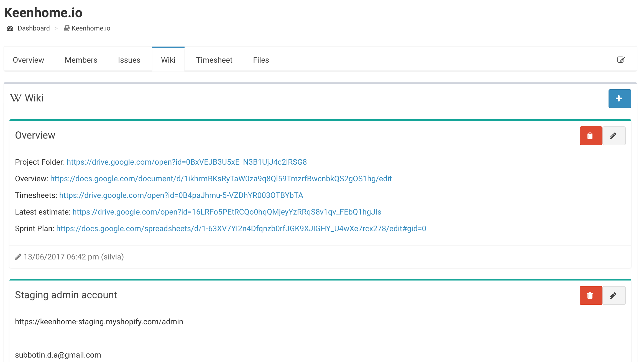Click the Staging admin account heading

tap(66, 295)
